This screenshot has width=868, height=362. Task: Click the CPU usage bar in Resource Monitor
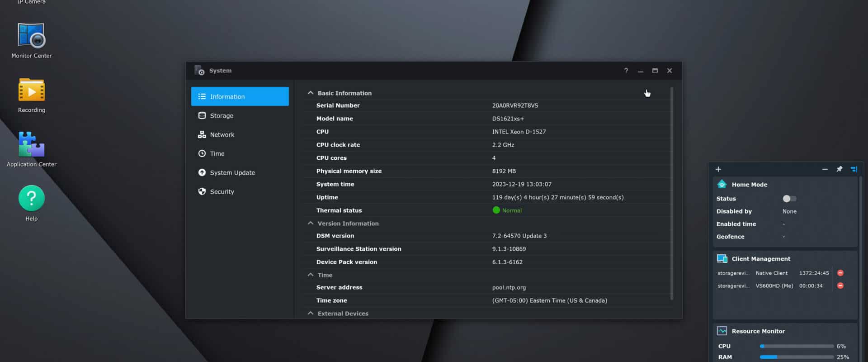(797, 346)
